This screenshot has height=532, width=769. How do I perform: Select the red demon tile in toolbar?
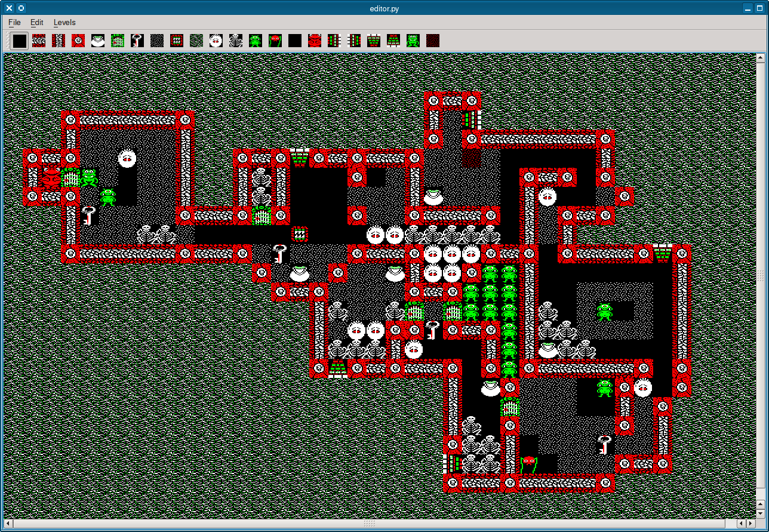(x=315, y=41)
